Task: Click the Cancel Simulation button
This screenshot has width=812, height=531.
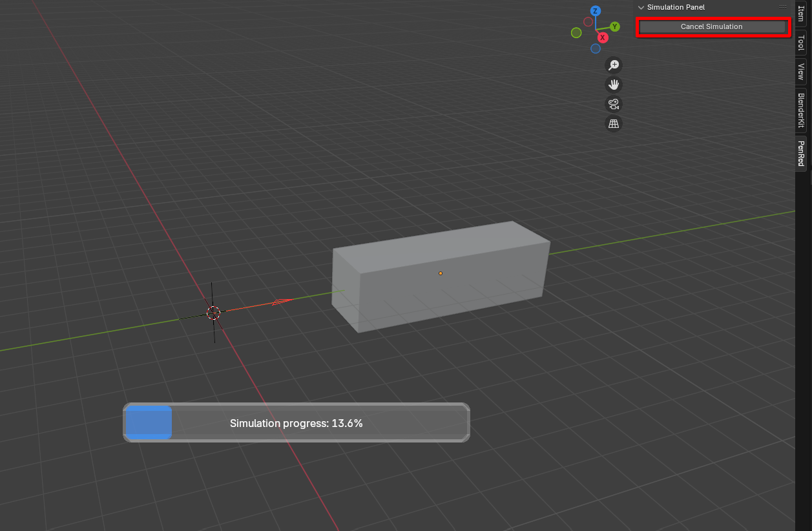Action: click(711, 26)
